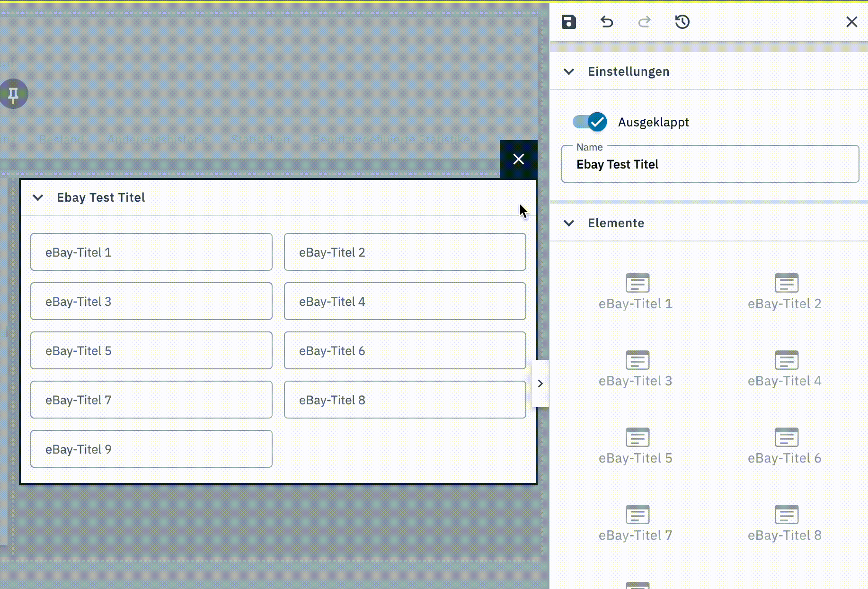Click the eBay-Titel 8 input field
The height and width of the screenshot is (589, 868).
pyautogui.click(x=405, y=400)
